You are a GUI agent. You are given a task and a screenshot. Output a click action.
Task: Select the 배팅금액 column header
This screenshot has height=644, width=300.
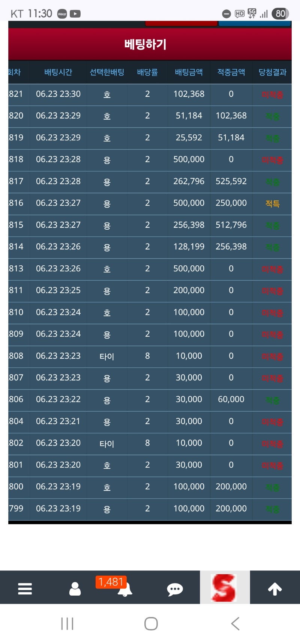pyautogui.click(x=189, y=72)
